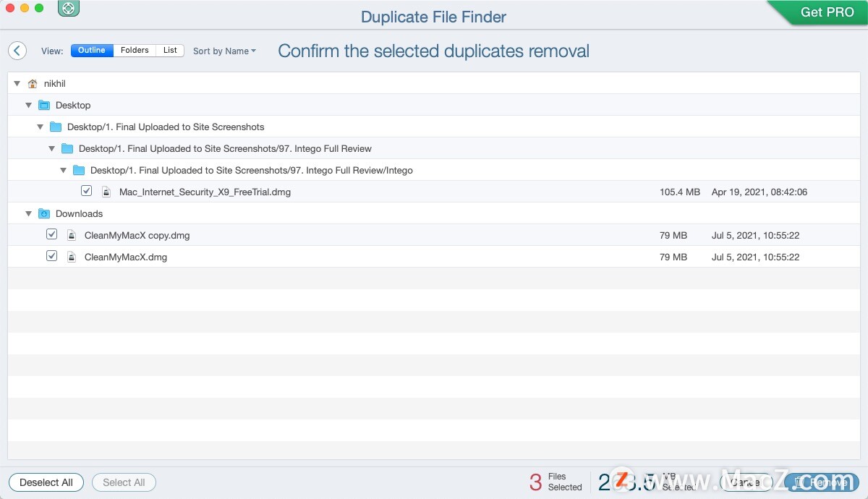Collapse the Downloads tree node
Image resolution: width=868 pixels, height=499 pixels.
(29, 214)
